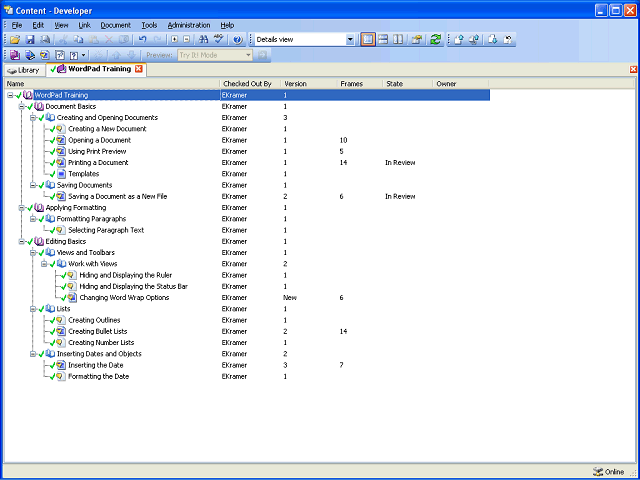Click the New Web Page icon
640x480 pixels.
click(60, 55)
